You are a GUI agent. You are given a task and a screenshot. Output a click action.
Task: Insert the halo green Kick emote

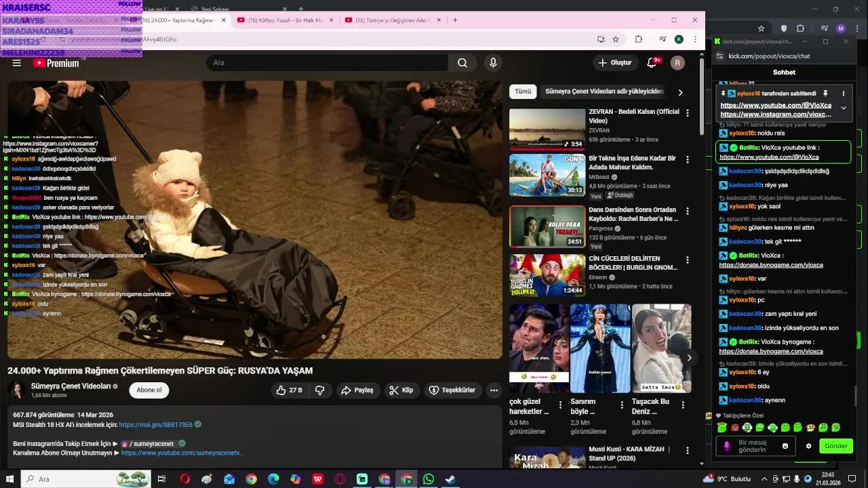[722, 428]
